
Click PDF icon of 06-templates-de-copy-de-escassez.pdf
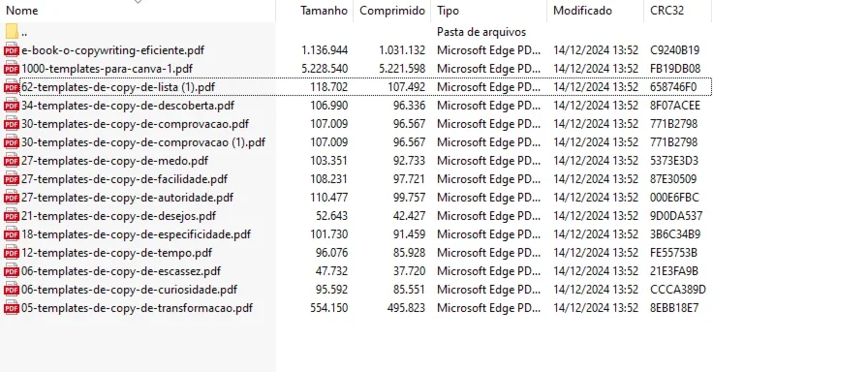(12, 270)
